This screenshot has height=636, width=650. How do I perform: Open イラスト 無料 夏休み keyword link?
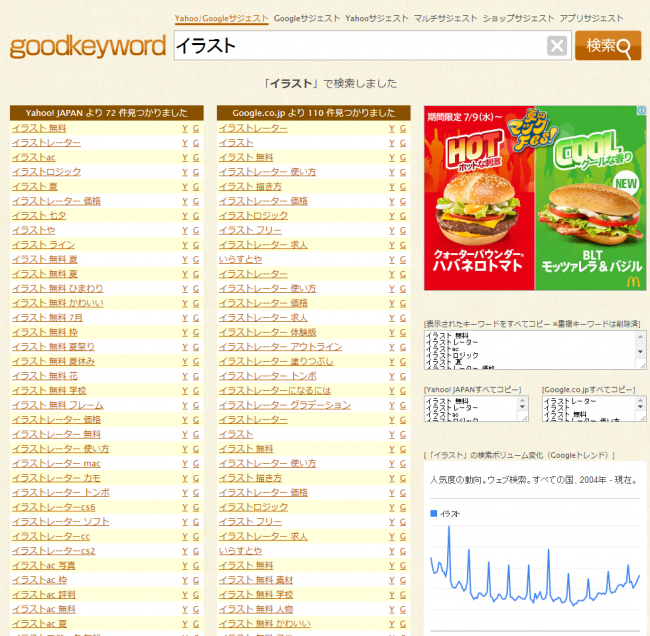[x=53, y=361]
